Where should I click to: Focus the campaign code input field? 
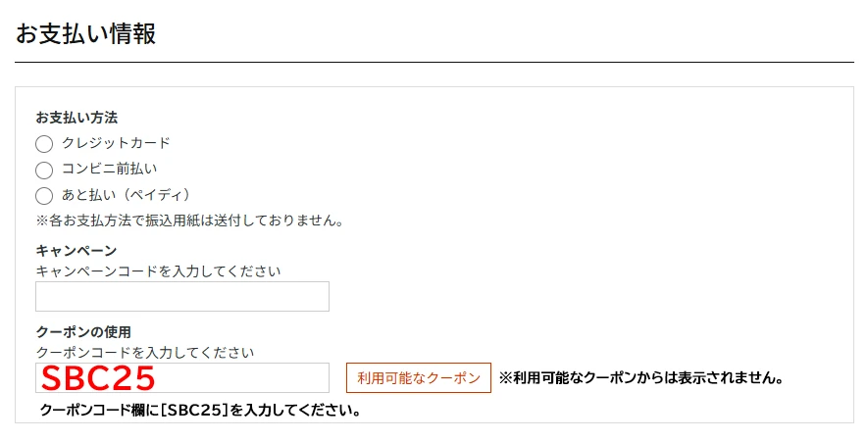[x=182, y=297]
